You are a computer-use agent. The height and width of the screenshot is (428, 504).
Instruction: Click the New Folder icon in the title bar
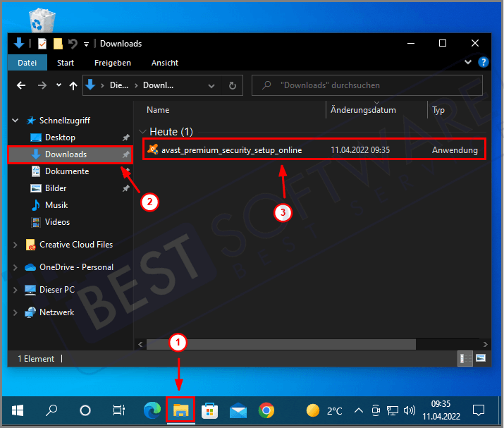click(58, 44)
